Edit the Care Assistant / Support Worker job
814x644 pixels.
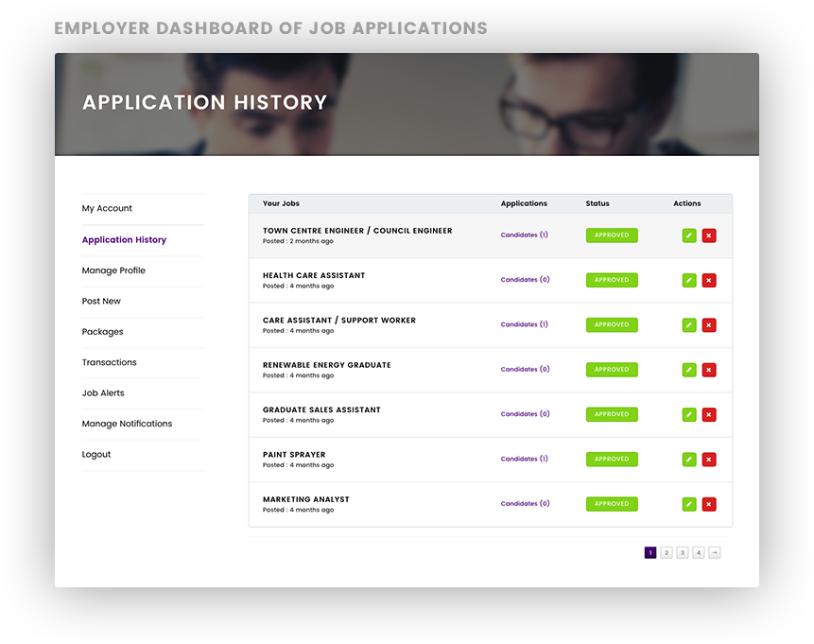(x=689, y=324)
